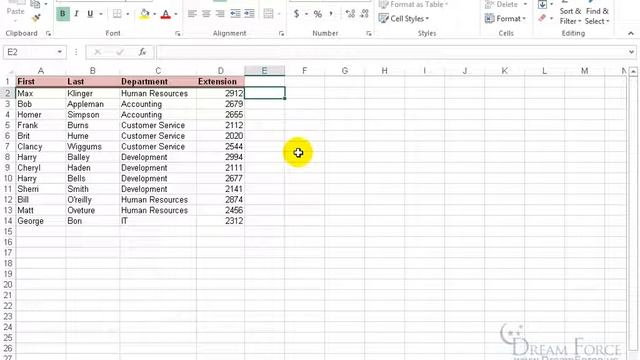Apply Accounting Number Format dollar sign
Image resolution: width=640 pixels, height=360 pixels.
coord(296,14)
